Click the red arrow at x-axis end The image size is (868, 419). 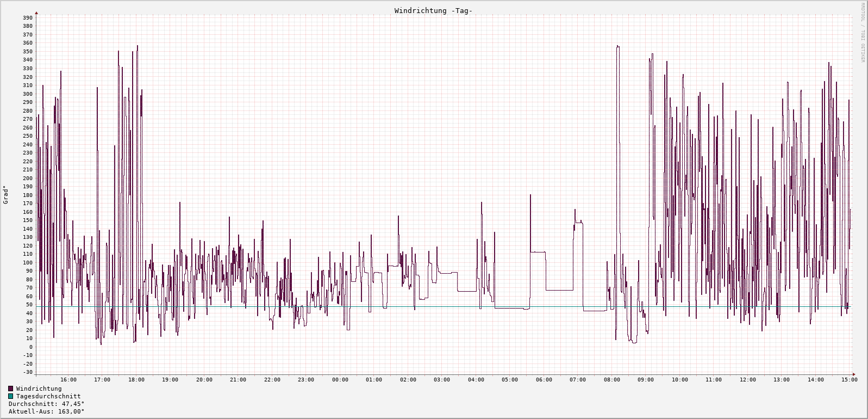pos(854,374)
